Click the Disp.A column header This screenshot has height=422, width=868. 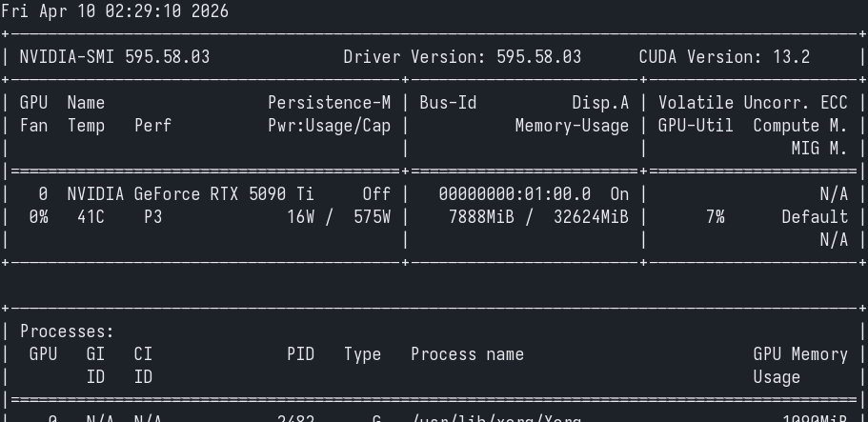[x=600, y=103]
